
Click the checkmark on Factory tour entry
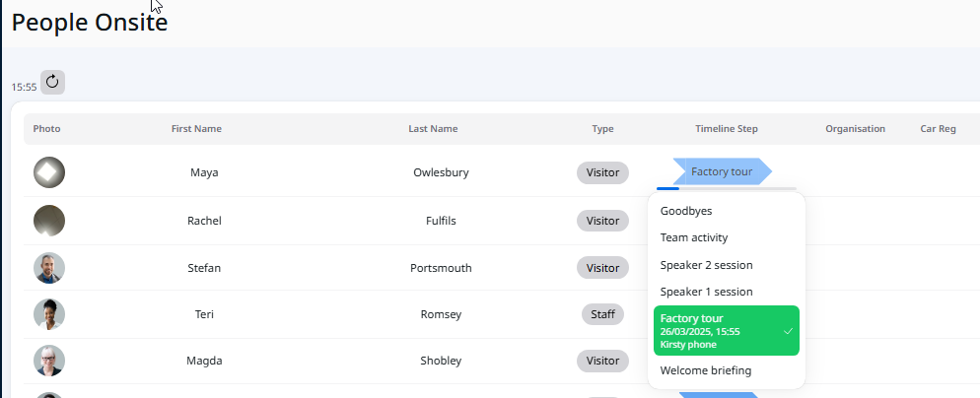point(789,331)
